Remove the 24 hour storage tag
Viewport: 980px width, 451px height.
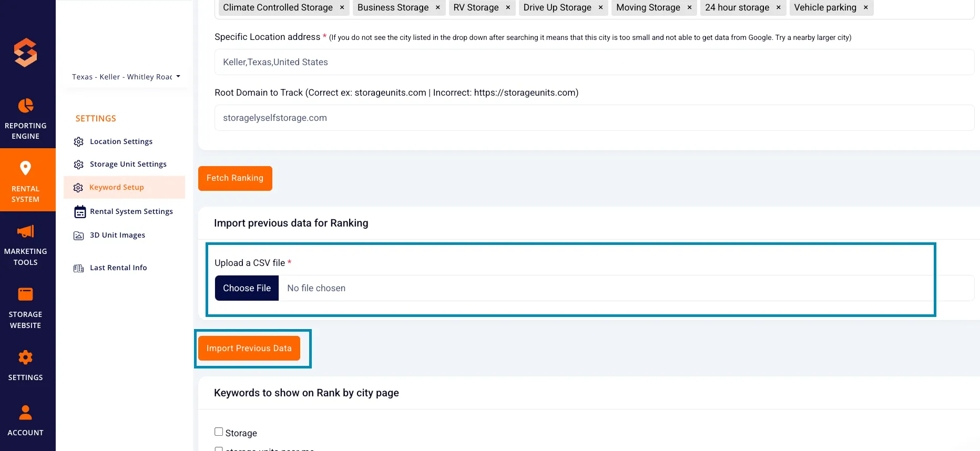[778, 7]
